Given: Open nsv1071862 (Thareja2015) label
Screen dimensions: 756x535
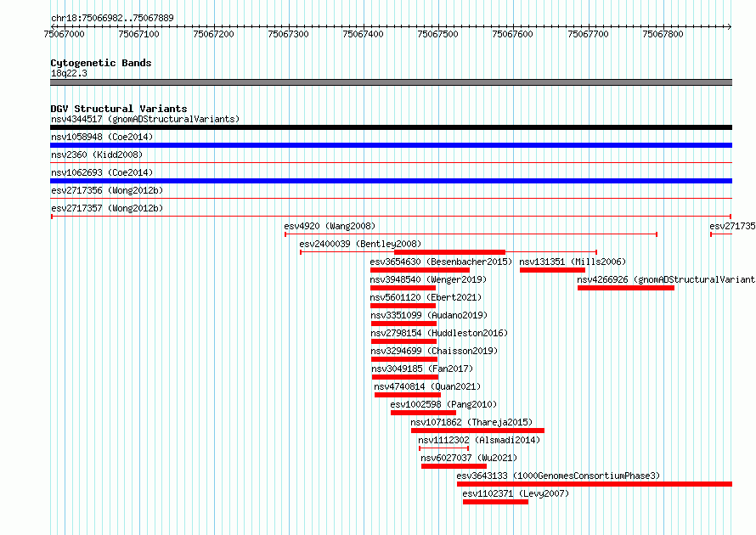Looking at the screenshot, I should pyautogui.click(x=471, y=422).
